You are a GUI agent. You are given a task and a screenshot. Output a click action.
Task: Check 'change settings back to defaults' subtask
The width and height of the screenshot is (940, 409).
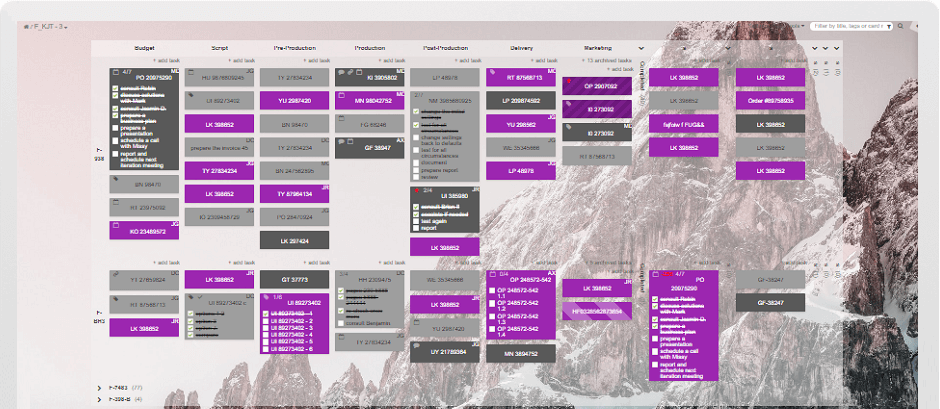coord(415,139)
